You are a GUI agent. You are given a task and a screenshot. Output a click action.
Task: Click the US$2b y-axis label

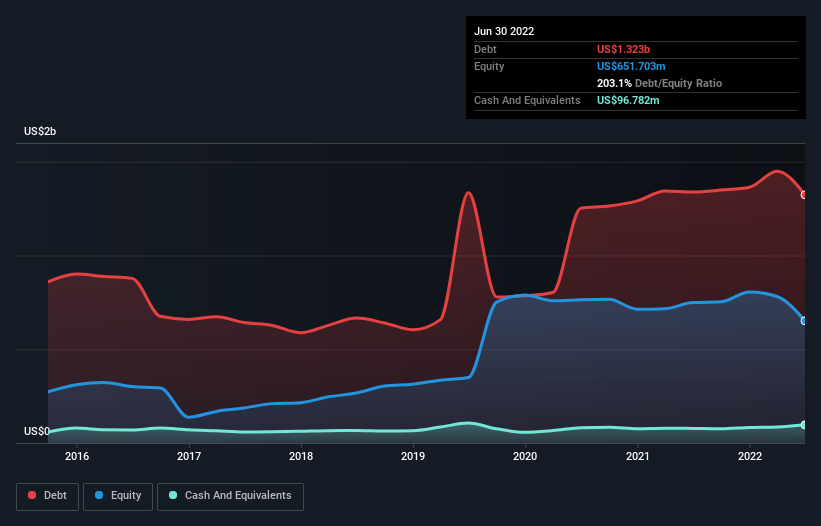click(40, 131)
